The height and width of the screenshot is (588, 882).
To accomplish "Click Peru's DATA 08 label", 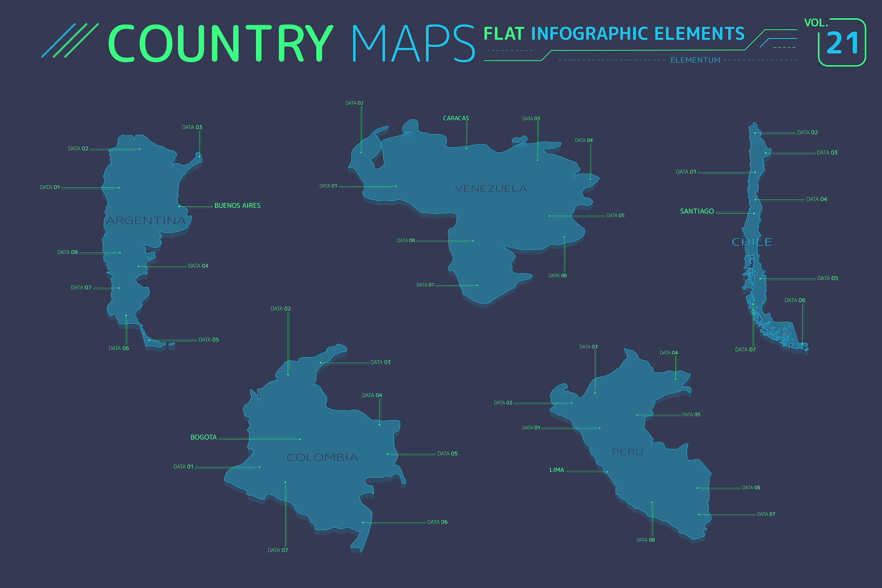I will (645, 540).
